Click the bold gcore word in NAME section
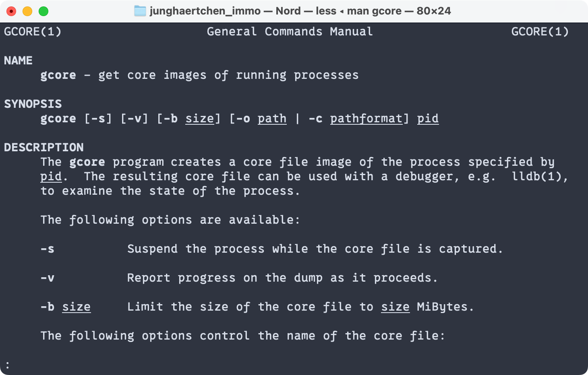 [x=58, y=75]
